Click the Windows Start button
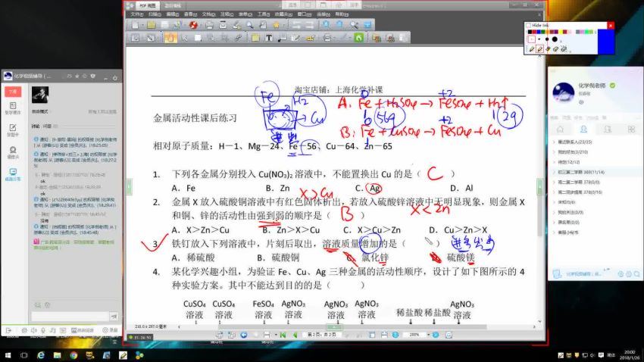This screenshot has height=362, width=644. pos(8,354)
